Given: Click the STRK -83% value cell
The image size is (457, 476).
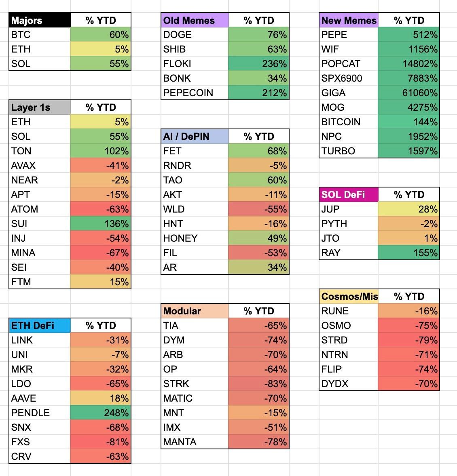Looking at the screenshot, I should tap(258, 384).
